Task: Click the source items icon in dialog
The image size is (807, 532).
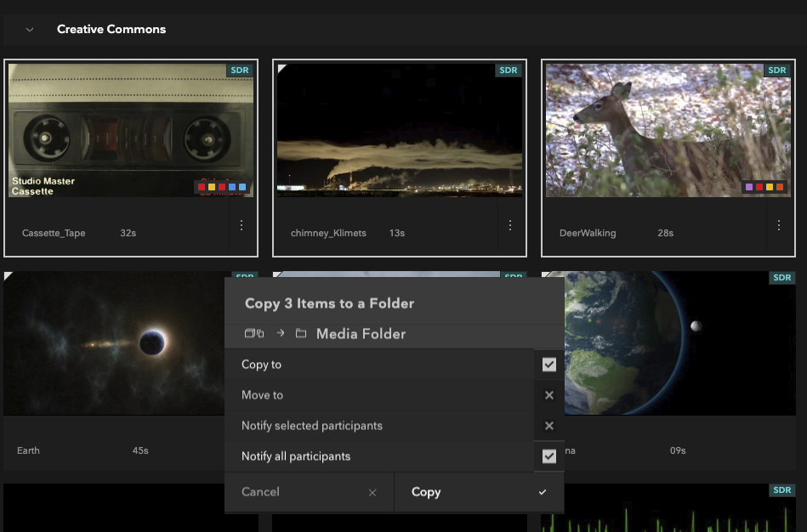Action: [255, 334]
